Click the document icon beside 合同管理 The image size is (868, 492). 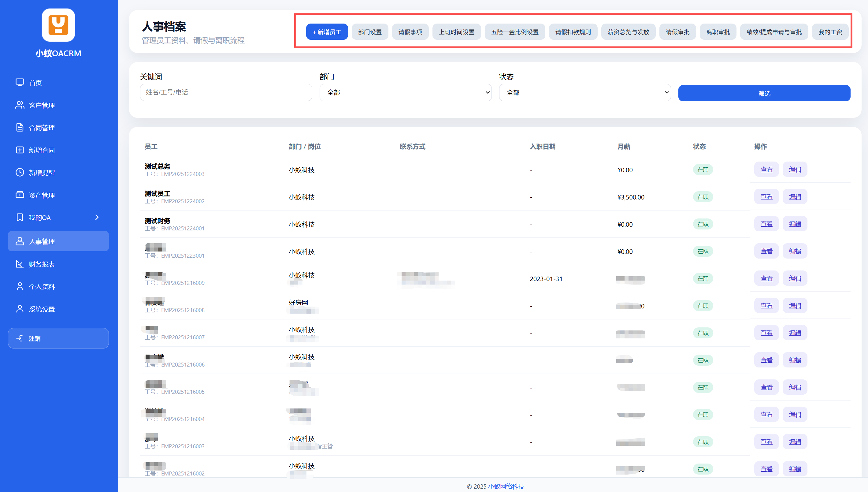[20, 127]
